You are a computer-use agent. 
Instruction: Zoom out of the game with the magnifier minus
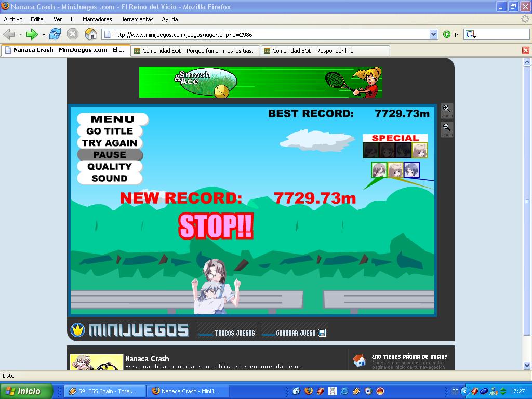click(447, 129)
